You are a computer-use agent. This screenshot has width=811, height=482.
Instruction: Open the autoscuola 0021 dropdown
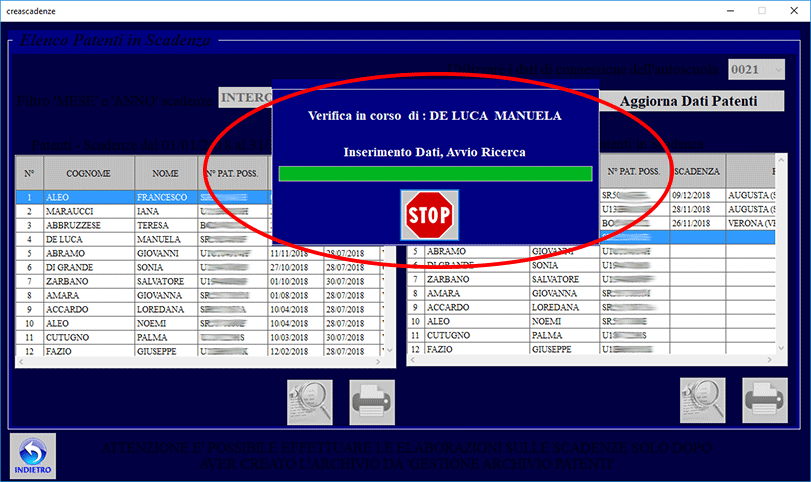pyautogui.click(x=756, y=69)
